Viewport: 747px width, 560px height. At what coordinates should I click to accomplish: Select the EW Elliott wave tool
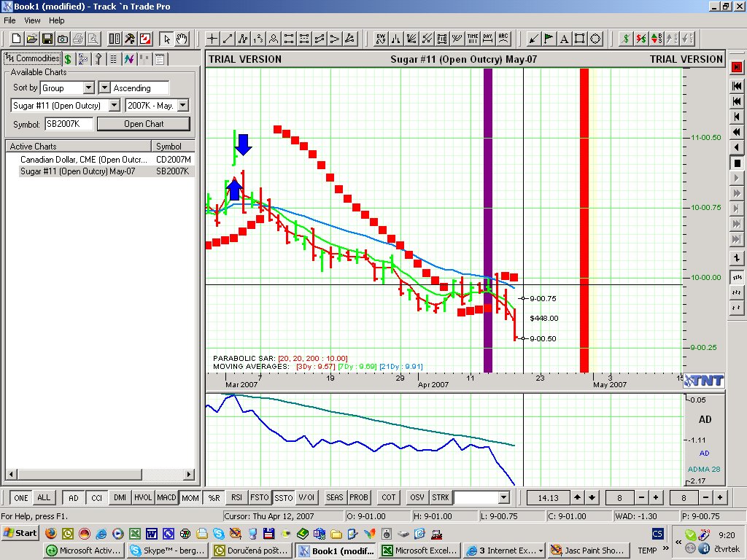tap(380, 39)
